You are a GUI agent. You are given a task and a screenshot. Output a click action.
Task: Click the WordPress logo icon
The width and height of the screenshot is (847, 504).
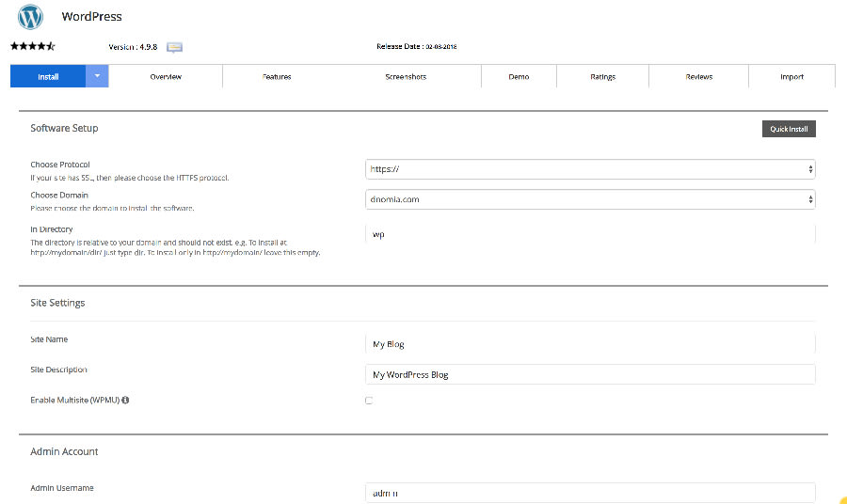pos(30,17)
